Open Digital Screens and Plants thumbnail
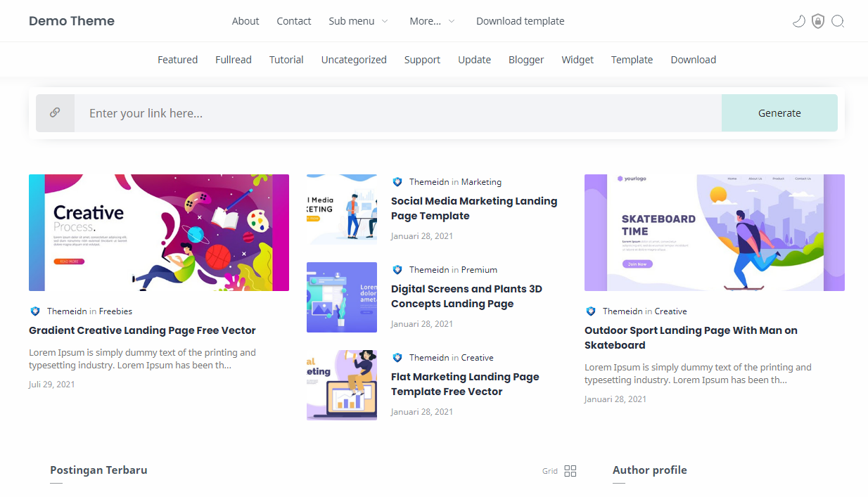 click(342, 297)
